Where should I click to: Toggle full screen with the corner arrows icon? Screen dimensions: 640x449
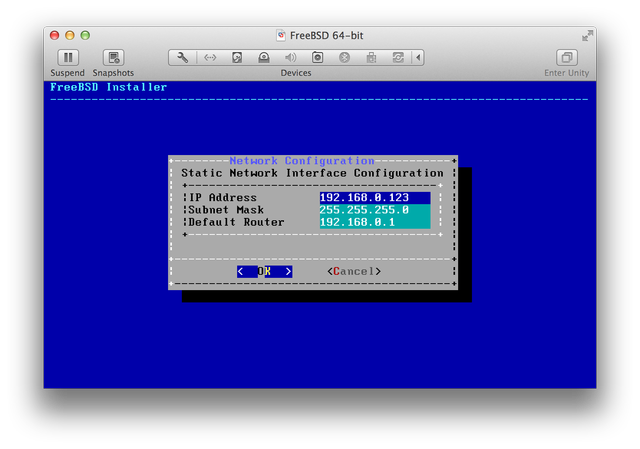(587, 36)
